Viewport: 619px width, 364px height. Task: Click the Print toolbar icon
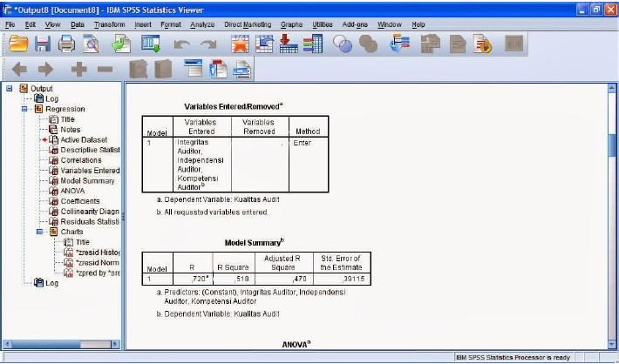pyautogui.click(x=66, y=44)
